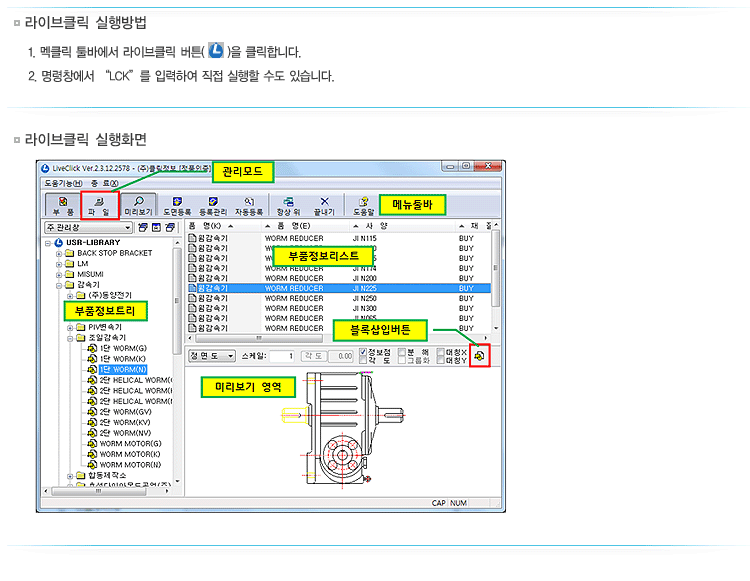Screen dimensions: 750x581
Task: Toggle the 항상 위 always-on-top button
Action: (288, 206)
